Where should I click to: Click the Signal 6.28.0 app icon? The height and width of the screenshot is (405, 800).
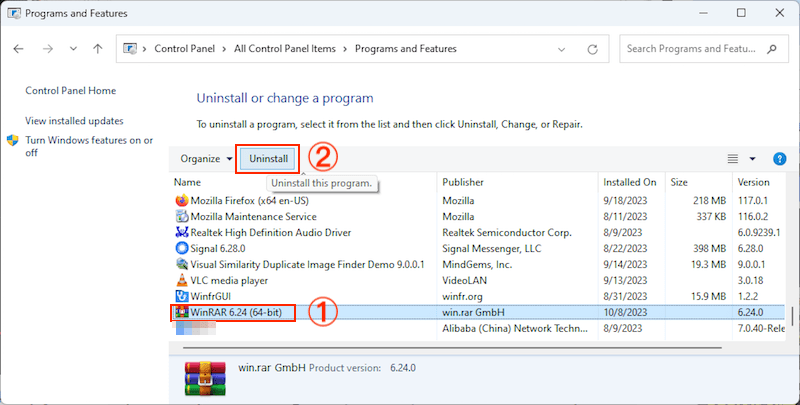[x=182, y=248]
